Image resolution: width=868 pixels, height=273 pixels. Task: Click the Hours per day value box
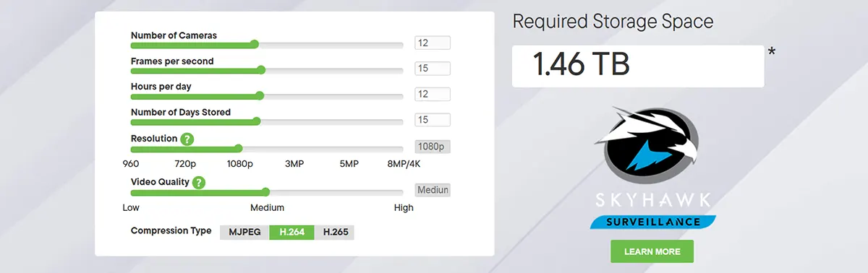coord(433,95)
